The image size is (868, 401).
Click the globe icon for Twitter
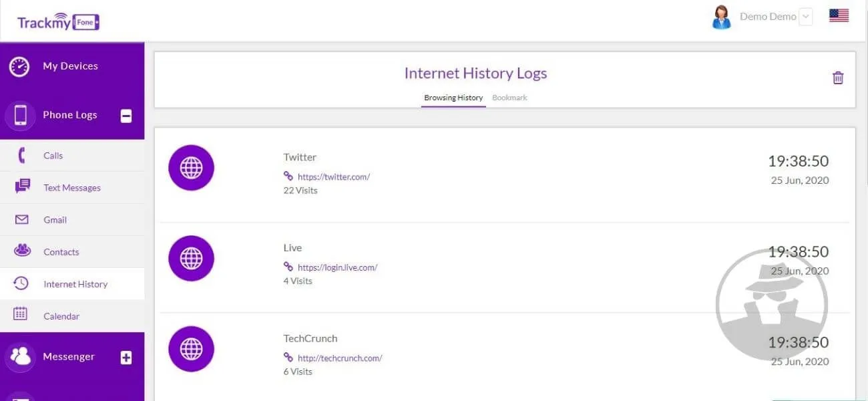coord(191,168)
